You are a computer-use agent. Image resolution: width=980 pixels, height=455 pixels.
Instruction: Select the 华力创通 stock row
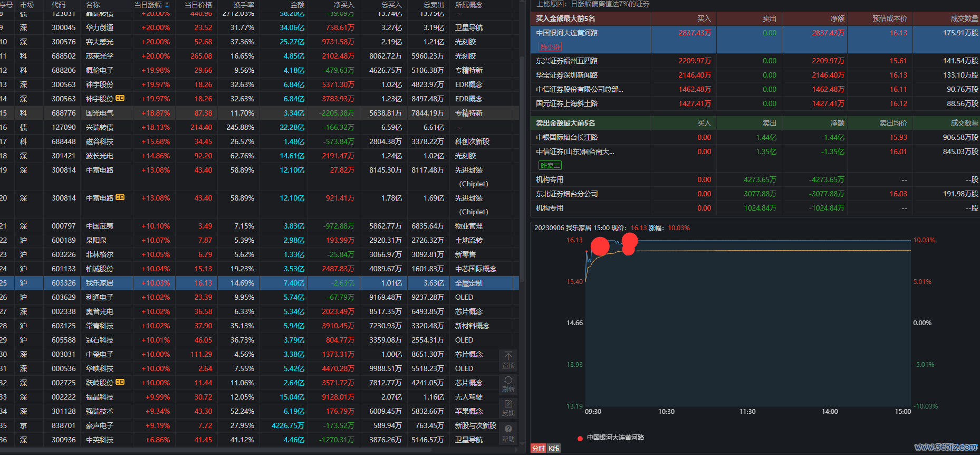[260, 27]
